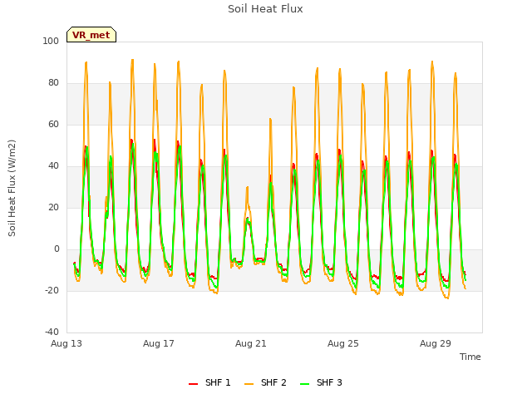This screenshot has width=532, height=399.
Task: Click the Soil Heat Flux (W/m2) axis title
Action: 12,188
